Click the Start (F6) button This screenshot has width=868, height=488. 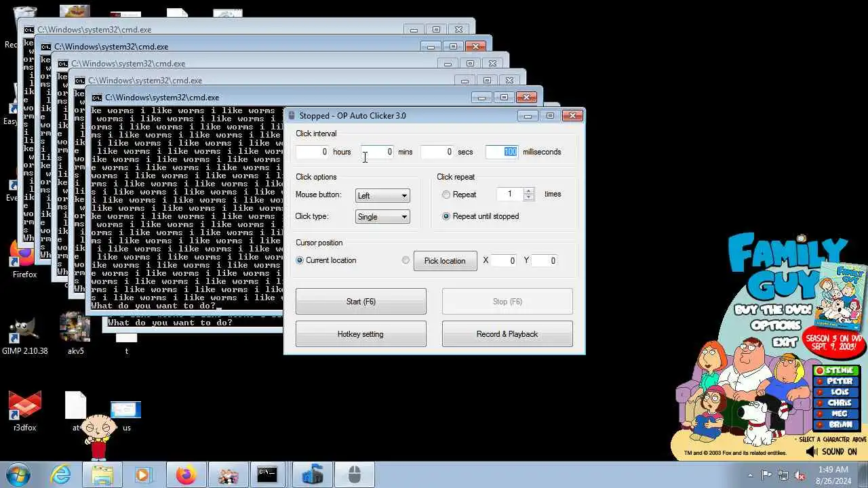(x=361, y=302)
